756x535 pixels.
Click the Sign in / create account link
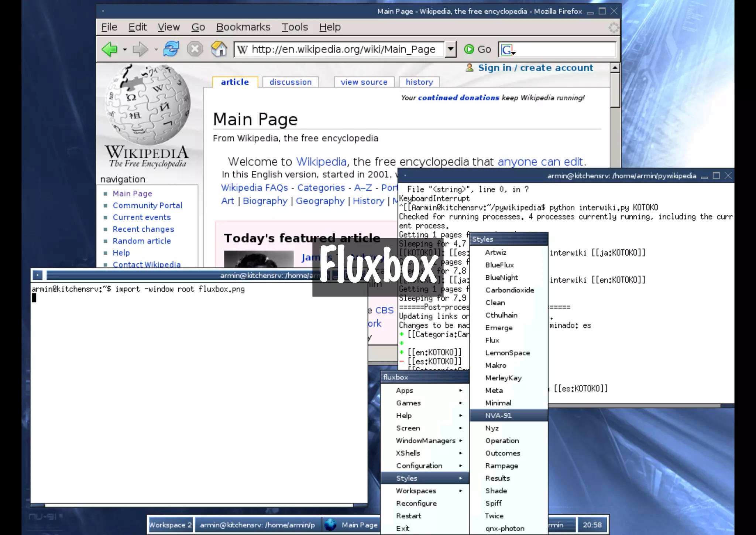click(536, 68)
